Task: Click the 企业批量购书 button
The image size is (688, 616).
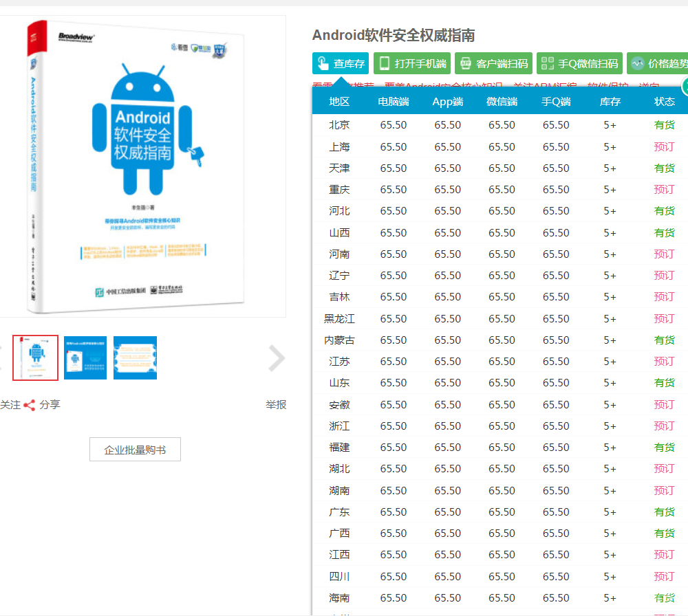Action: coord(135,450)
